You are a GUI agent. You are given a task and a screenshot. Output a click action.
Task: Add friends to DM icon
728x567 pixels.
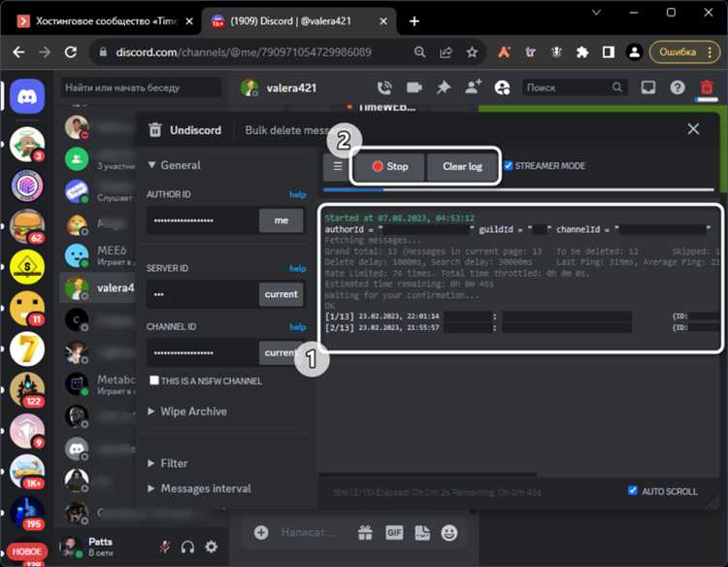[x=473, y=86]
